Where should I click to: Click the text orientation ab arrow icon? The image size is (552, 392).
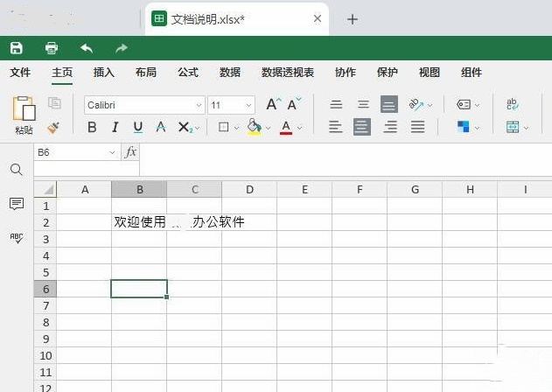coord(416,104)
